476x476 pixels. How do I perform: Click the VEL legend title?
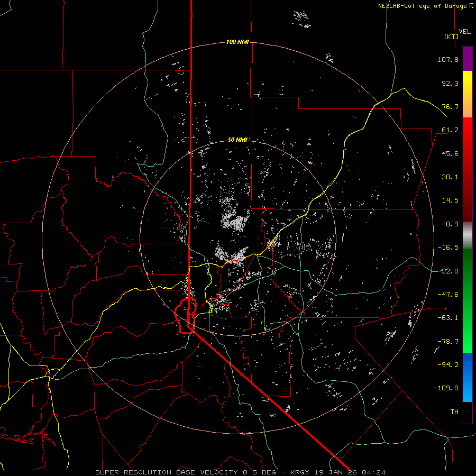coord(464,32)
